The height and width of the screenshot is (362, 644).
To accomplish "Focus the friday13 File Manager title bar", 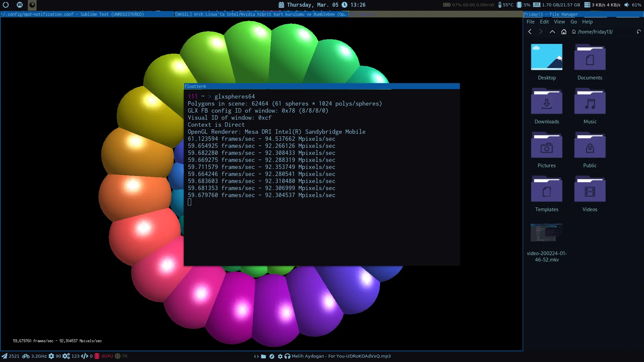I will click(x=583, y=14).
